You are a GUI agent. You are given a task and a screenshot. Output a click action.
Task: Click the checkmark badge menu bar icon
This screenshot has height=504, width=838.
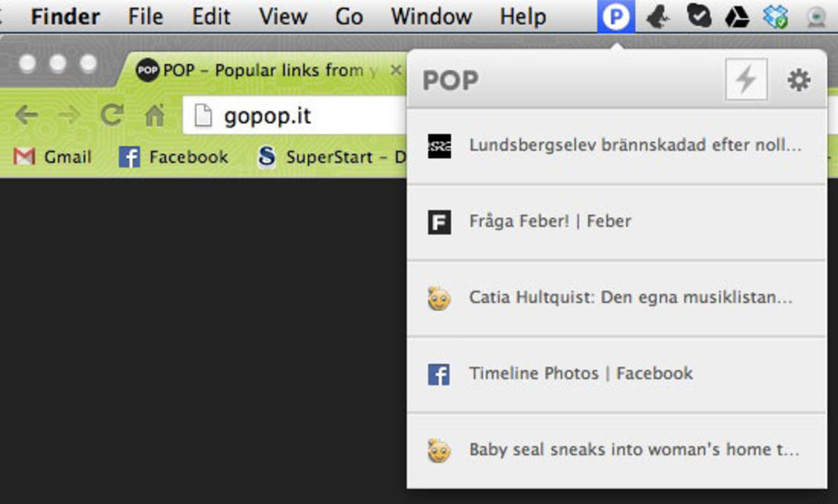[x=699, y=18]
